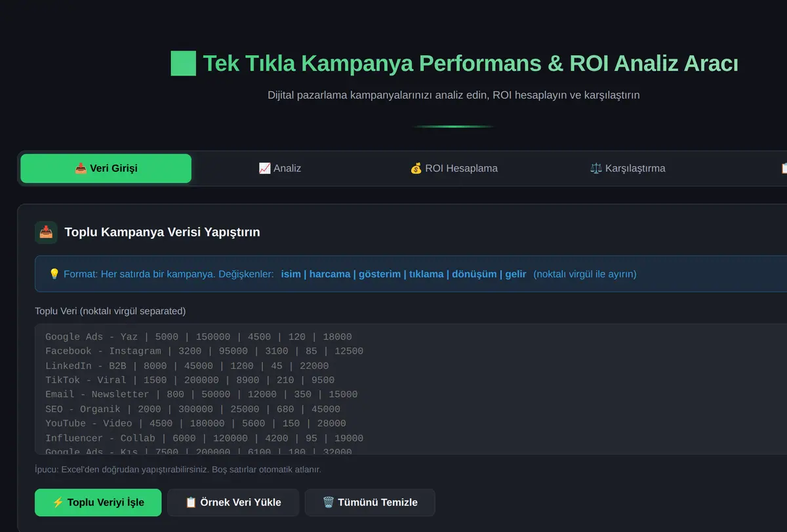Click the 'LinkedIn - B2B' data line
Screen dimensions: 787x532
coord(187,365)
